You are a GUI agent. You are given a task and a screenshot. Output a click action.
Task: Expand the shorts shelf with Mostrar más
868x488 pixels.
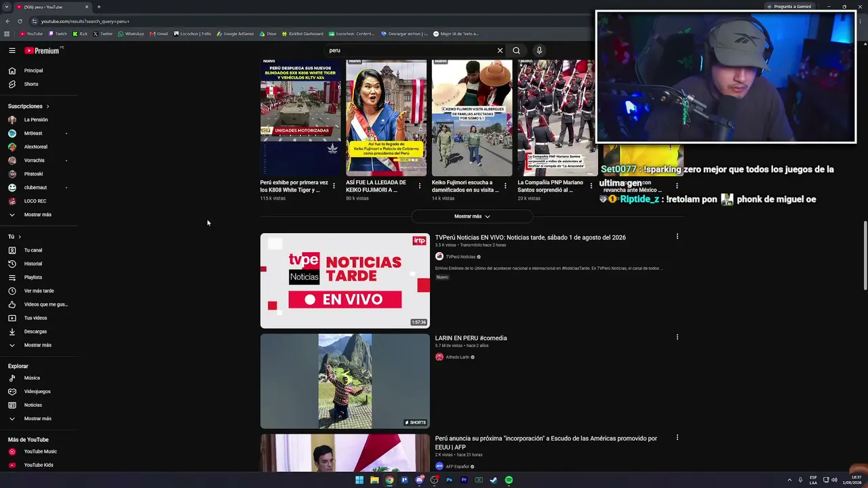[472, 216]
